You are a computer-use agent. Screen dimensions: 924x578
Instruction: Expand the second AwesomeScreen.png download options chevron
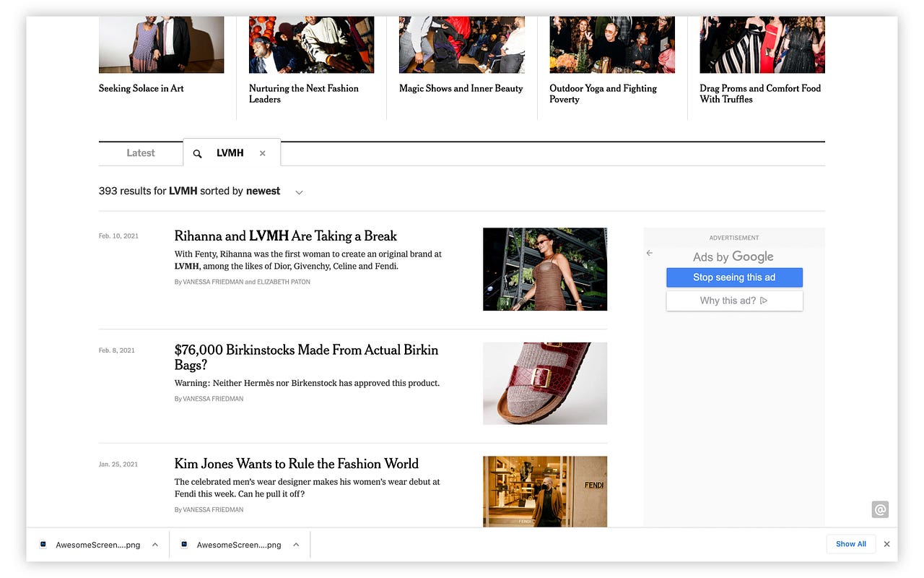tap(295, 544)
